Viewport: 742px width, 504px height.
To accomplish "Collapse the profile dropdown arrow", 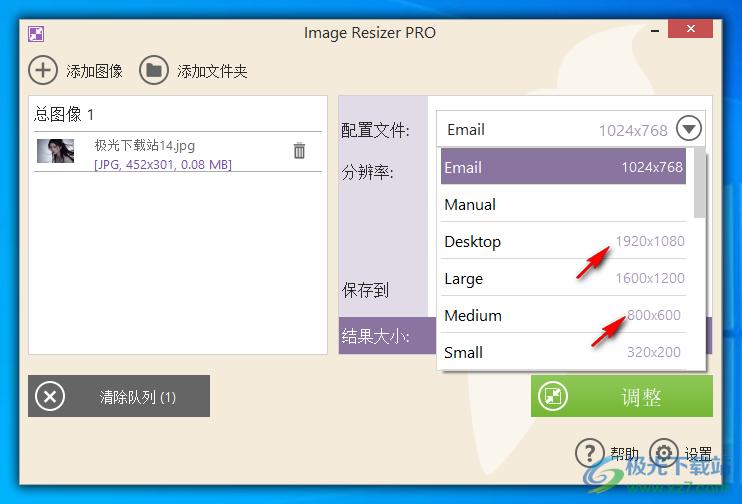I will pyautogui.click(x=689, y=129).
